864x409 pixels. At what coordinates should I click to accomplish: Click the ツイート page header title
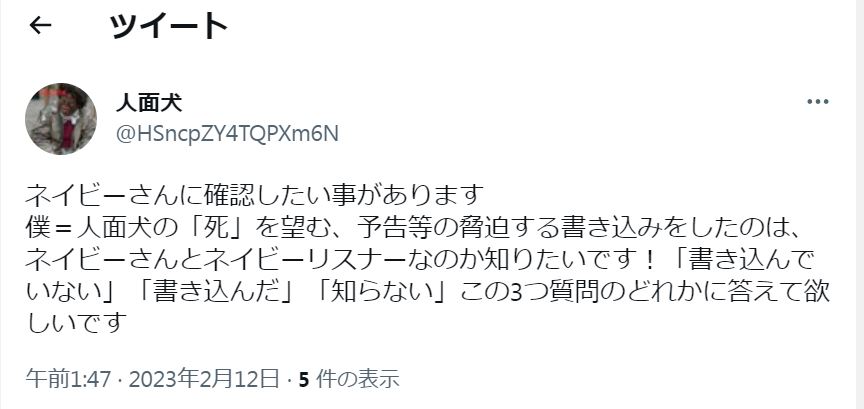tap(169, 25)
